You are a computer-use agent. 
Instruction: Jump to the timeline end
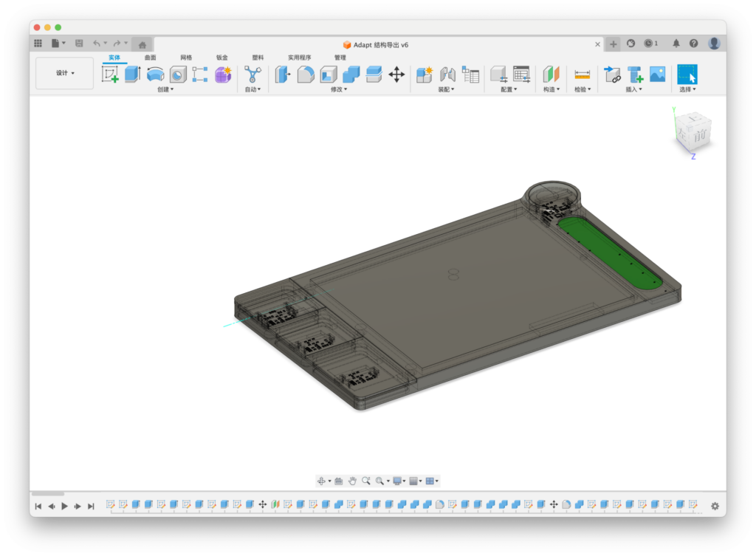click(x=91, y=506)
